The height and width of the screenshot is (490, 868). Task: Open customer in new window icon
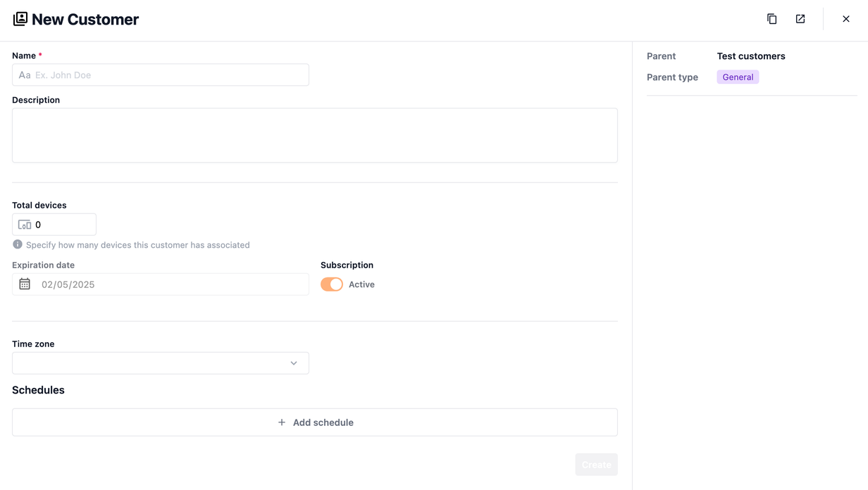point(800,19)
